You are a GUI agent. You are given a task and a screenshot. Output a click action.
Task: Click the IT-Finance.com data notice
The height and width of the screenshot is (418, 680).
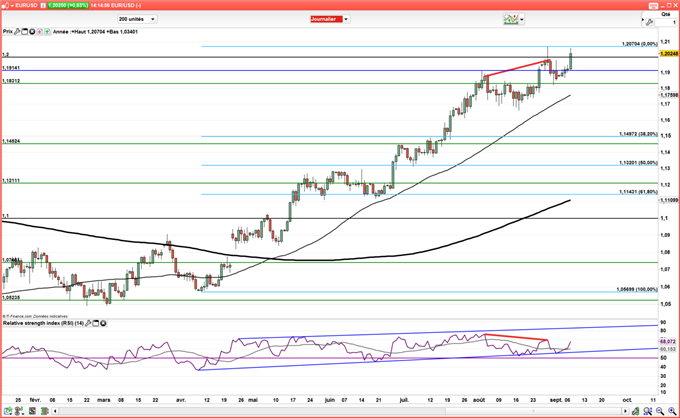(35, 317)
